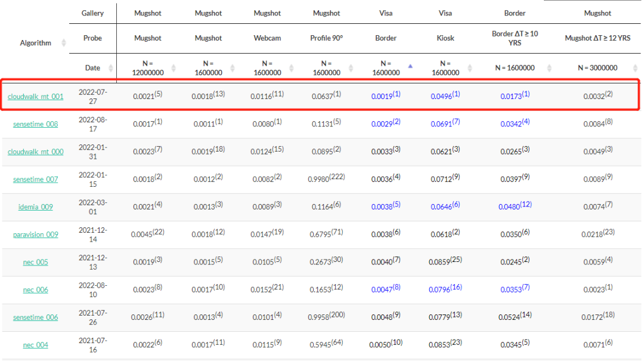Sort table by Algorithm column arrows
This screenshot has width=644, height=361.
pos(64,43)
